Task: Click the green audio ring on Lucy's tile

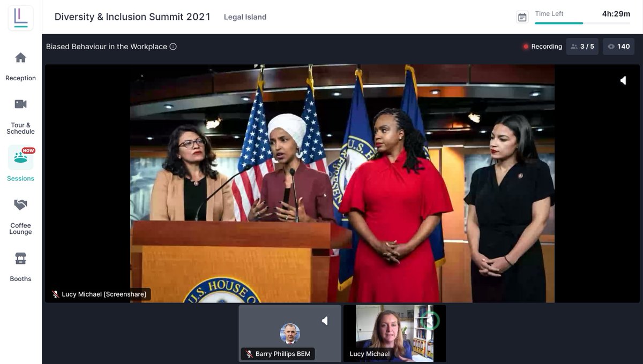Action: pyautogui.click(x=430, y=321)
